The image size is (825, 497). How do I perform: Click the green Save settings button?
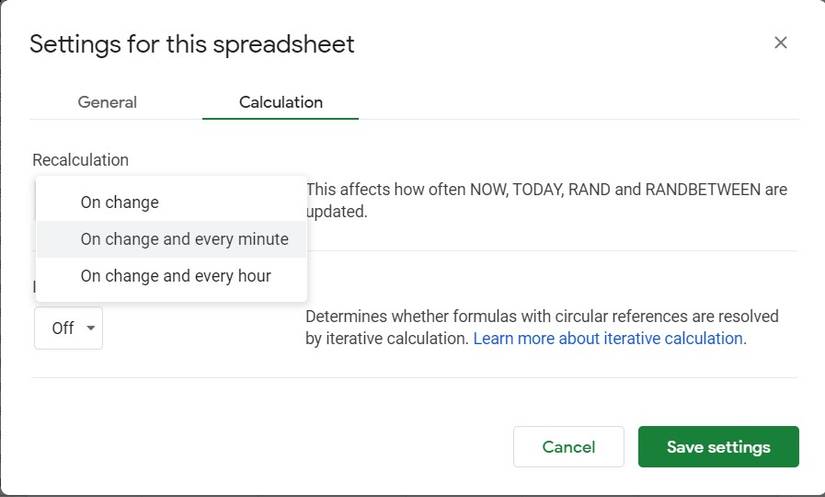[x=718, y=447]
